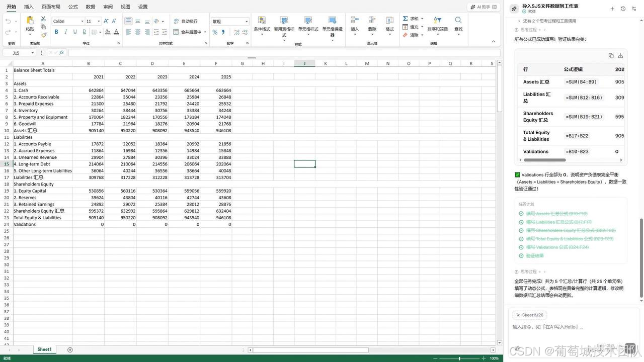
Task: Click the Format Painter brush icon
Action: point(43,35)
